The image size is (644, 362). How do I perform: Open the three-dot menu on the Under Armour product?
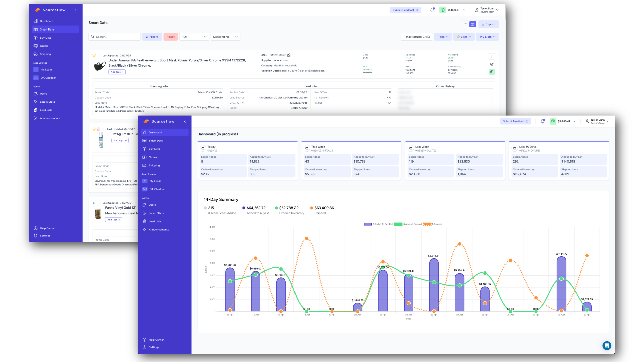tap(492, 56)
